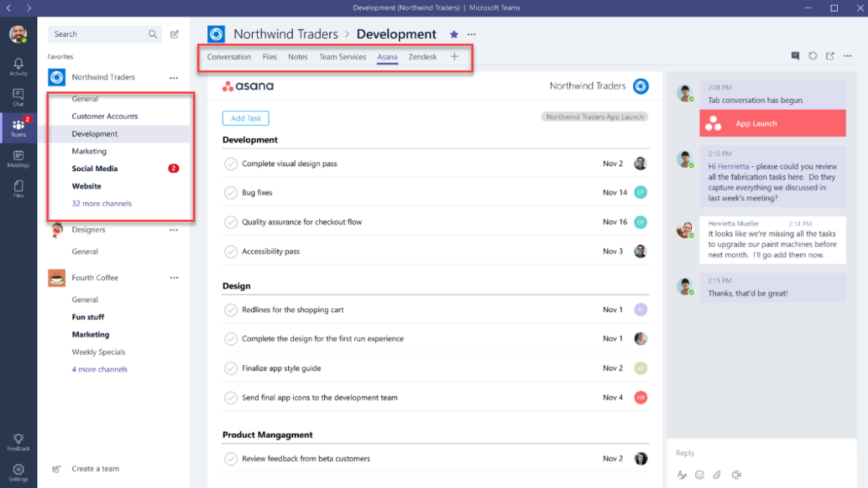Open the Team Services tab

point(342,57)
